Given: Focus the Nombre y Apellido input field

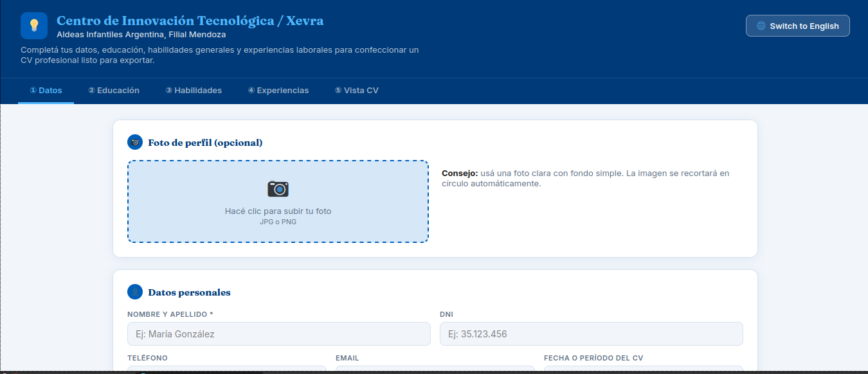Looking at the screenshot, I should pos(279,334).
